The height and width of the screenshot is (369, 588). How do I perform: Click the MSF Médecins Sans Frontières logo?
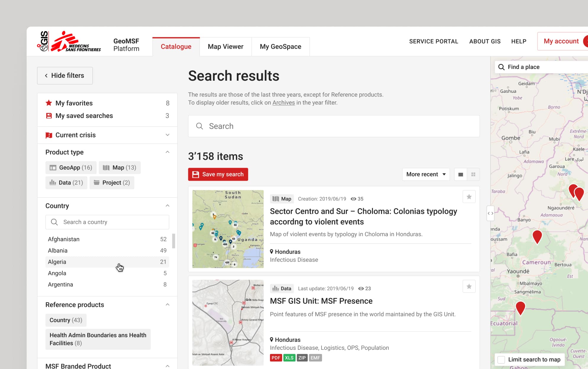75,42
